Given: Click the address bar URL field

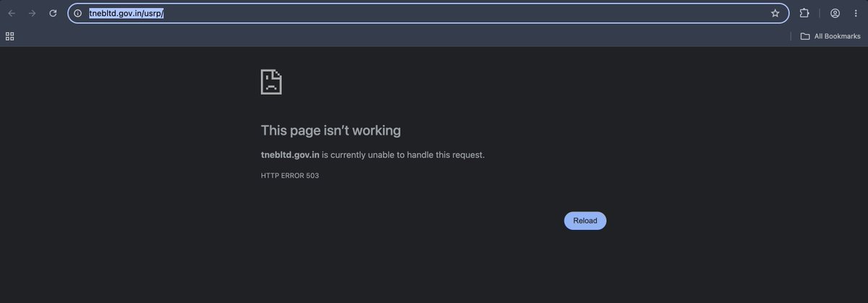Looking at the screenshot, I should [x=427, y=13].
